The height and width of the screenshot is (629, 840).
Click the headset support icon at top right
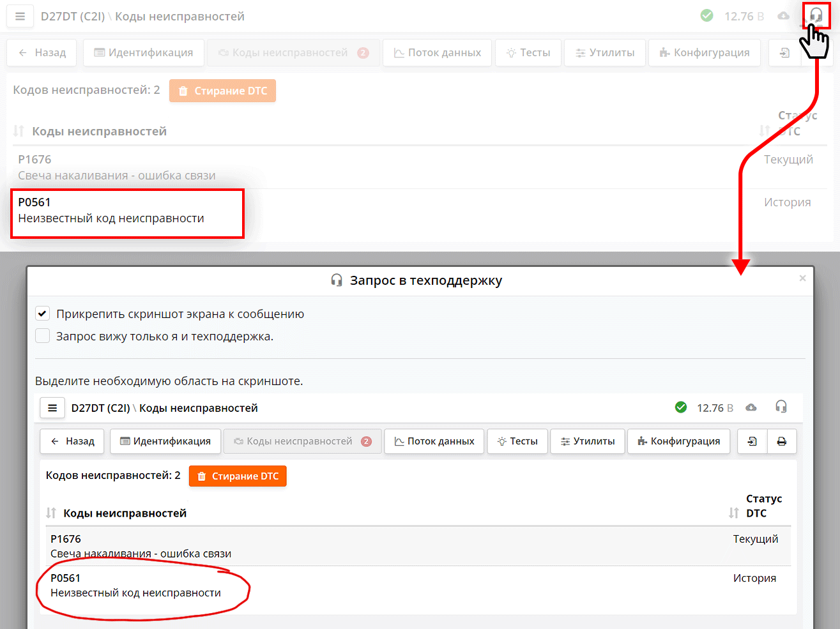coord(816,15)
